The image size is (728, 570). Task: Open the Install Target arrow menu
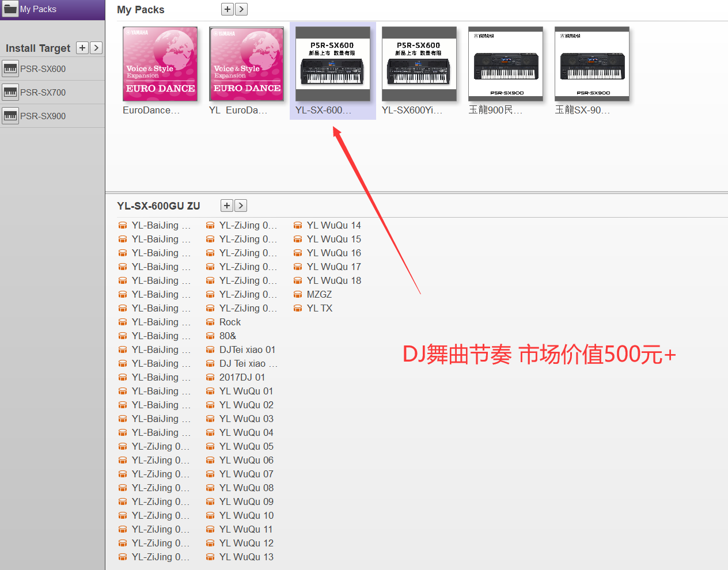[97, 48]
